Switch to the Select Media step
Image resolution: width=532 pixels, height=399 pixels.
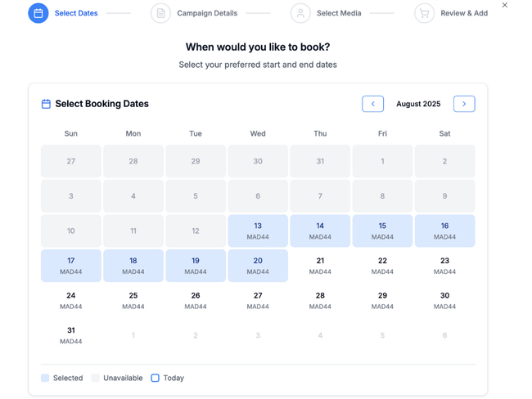(339, 13)
